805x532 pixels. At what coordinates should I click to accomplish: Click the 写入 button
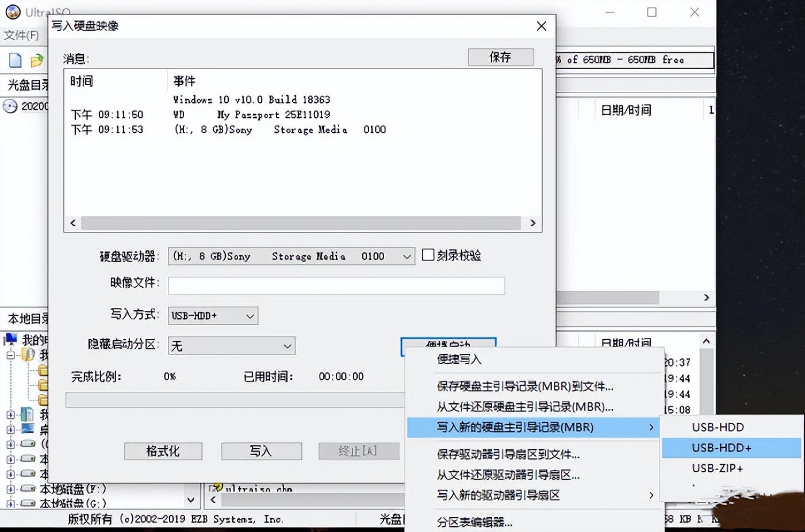[261, 451]
